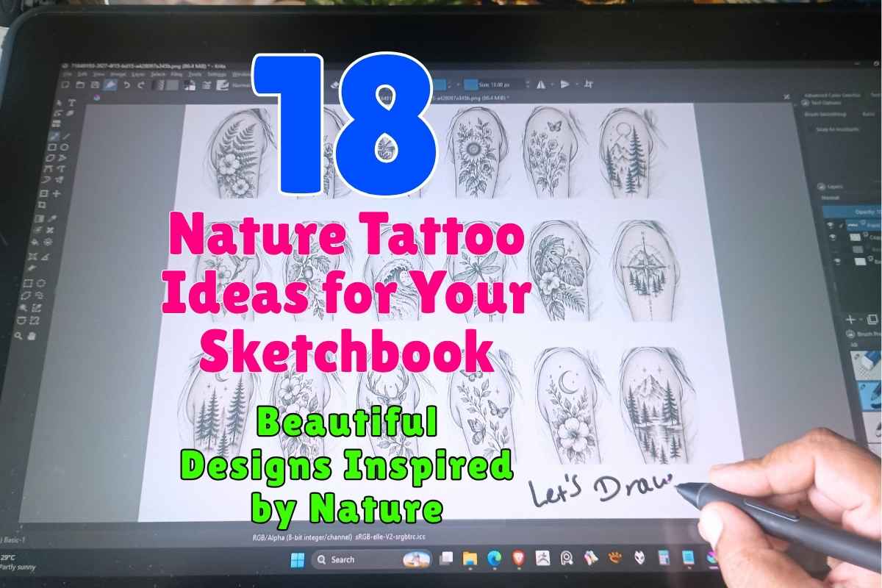Enable the Snap to Assistants checkbox
The image size is (882, 588).
pyautogui.click(x=811, y=129)
